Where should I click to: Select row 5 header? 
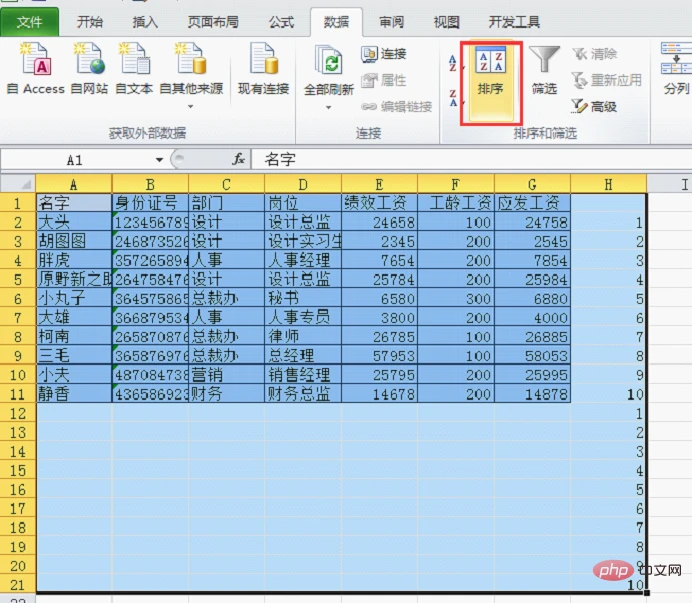click(18, 279)
